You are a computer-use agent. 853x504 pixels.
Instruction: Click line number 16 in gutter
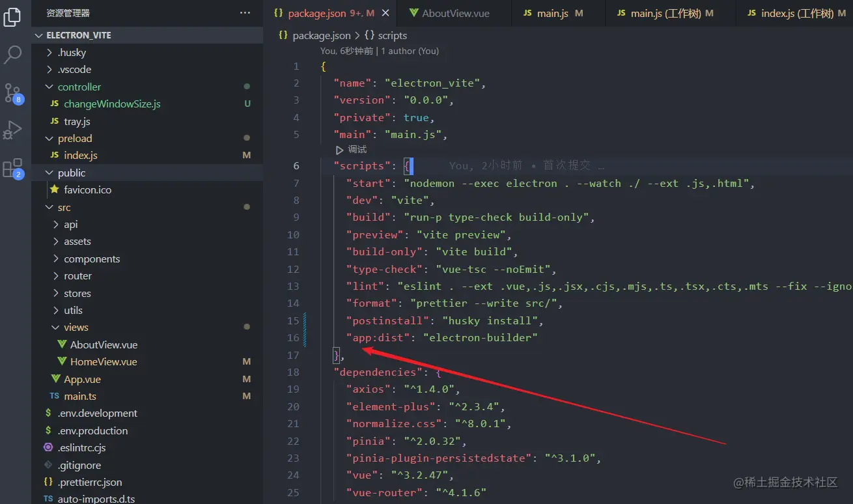293,338
